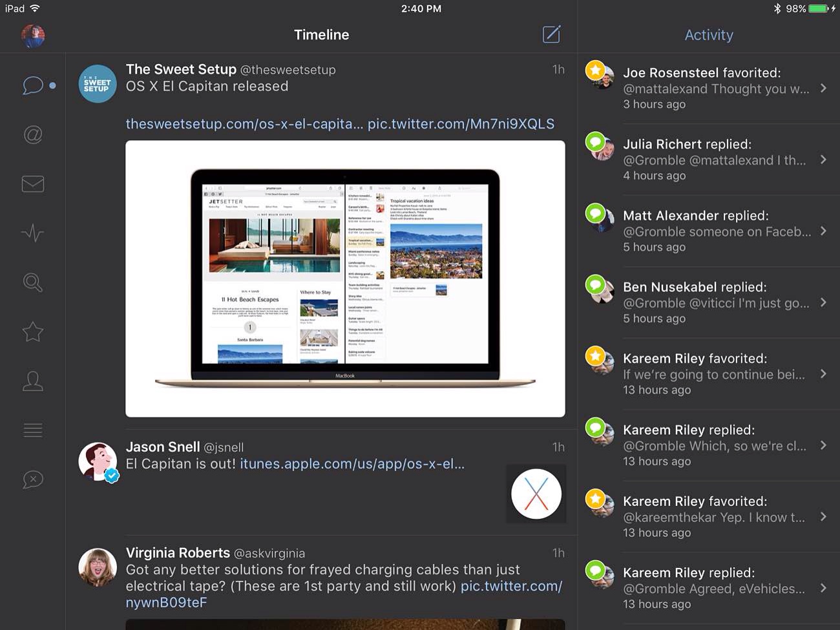Tap 'Joe Rosensteel favorited:' heading

click(702, 73)
